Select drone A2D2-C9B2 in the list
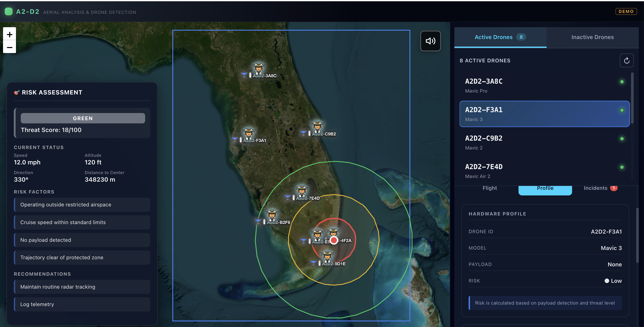Screen dimensions: 644x327 coord(544,143)
